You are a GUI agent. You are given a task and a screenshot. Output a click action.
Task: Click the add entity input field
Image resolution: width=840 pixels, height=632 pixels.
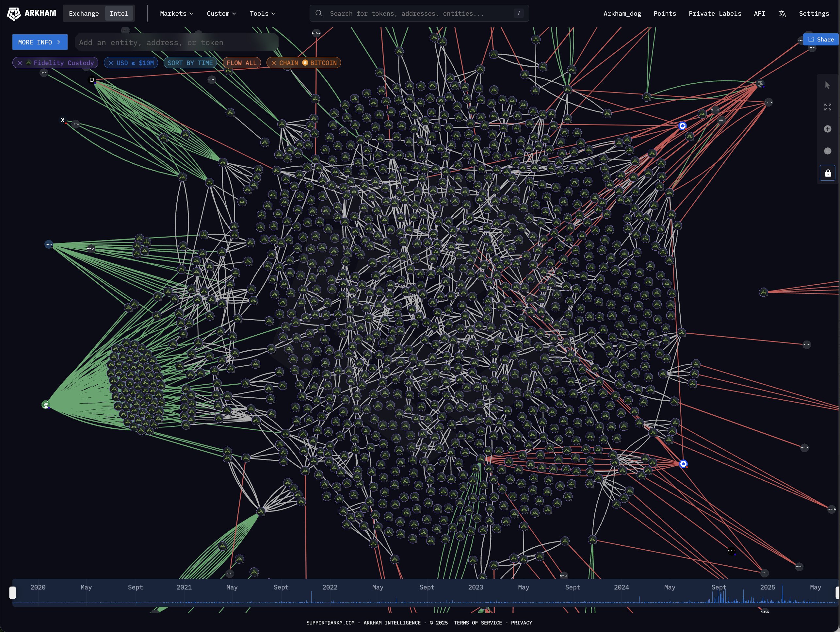tap(177, 42)
